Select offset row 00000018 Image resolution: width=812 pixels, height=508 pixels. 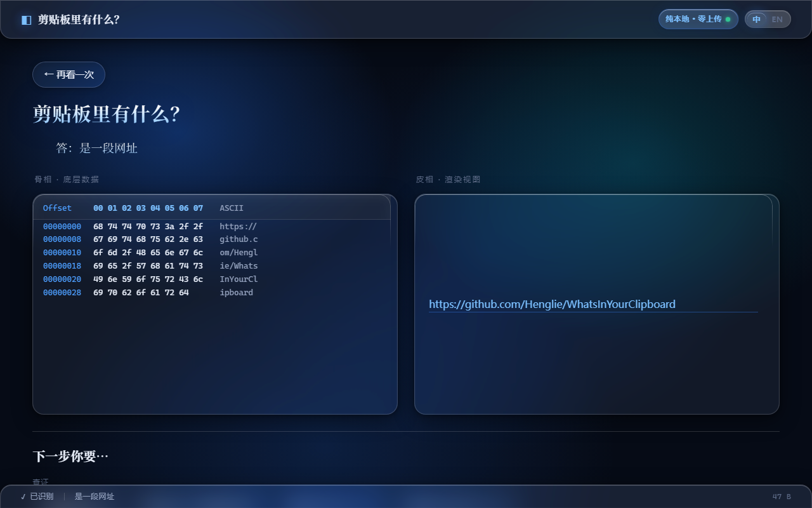click(x=62, y=266)
